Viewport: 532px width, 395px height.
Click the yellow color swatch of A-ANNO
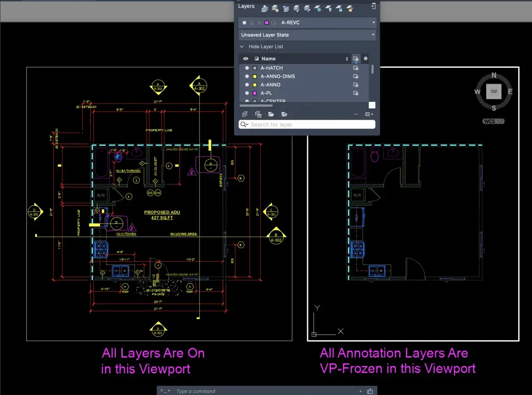pos(255,85)
